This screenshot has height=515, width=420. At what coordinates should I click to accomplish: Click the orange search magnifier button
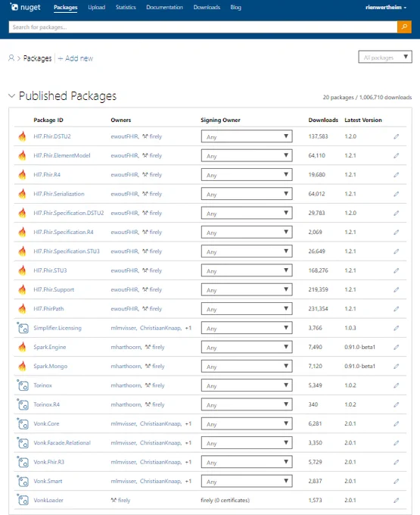click(404, 27)
